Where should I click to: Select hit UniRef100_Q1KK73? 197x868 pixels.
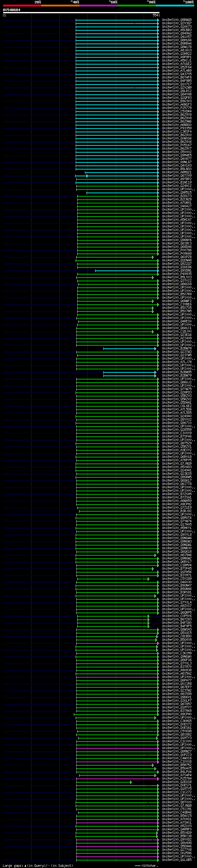177,26
